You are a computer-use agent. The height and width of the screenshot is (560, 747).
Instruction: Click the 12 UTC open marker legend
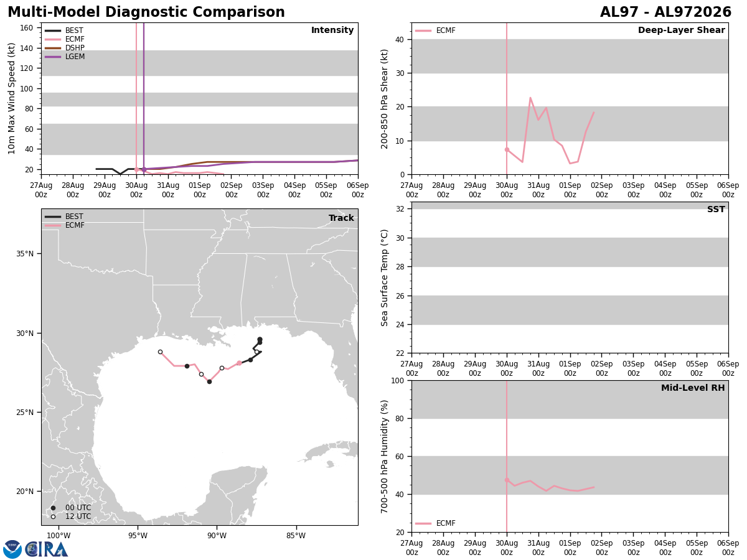(x=71, y=516)
